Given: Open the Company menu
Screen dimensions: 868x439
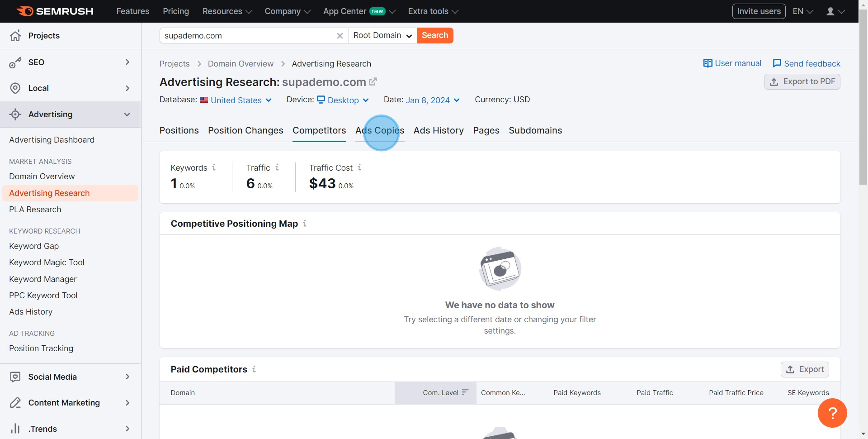Looking at the screenshot, I should pos(288,11).
